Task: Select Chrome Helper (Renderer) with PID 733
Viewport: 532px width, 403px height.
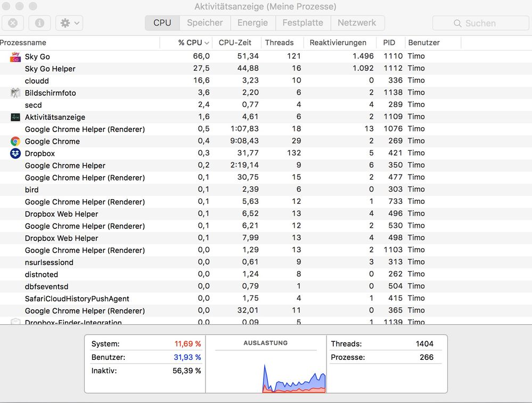Action: click(x=266, y=202)
